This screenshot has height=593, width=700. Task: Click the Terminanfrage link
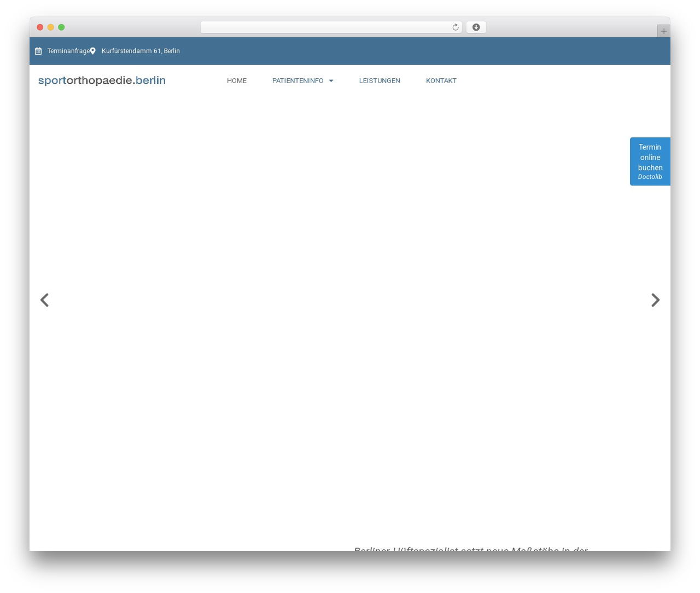click(68, 51)
